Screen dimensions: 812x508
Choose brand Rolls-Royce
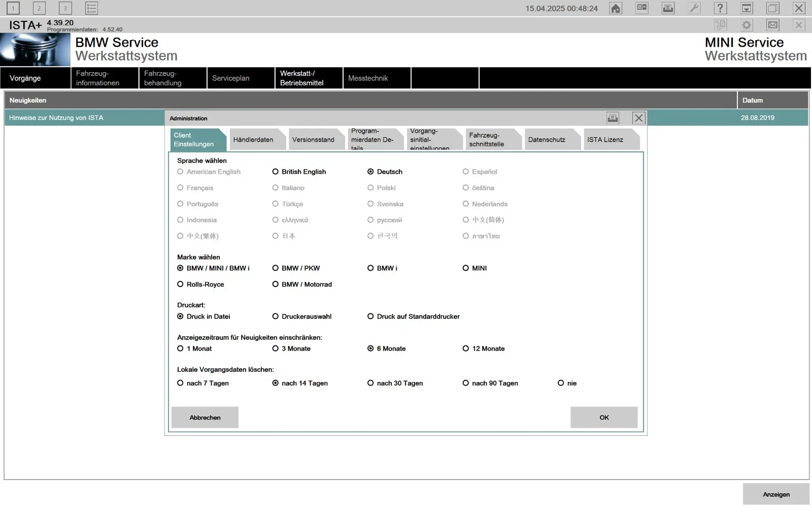click(x=200, y=284)
